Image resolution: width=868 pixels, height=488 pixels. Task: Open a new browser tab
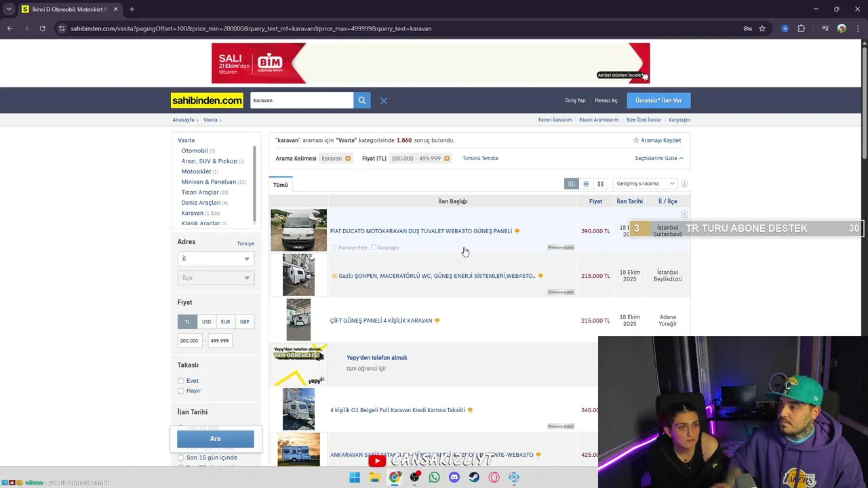tap(132, 9)
